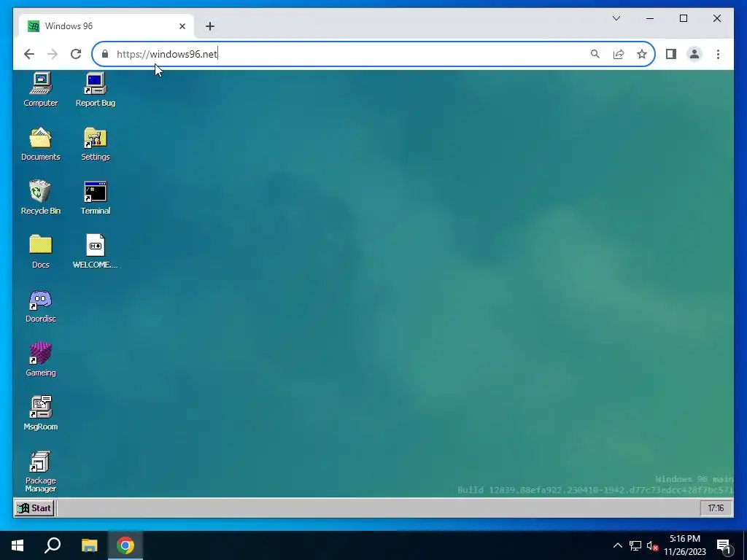
Task: View site information lock icon
Action: tap(105, 54)
